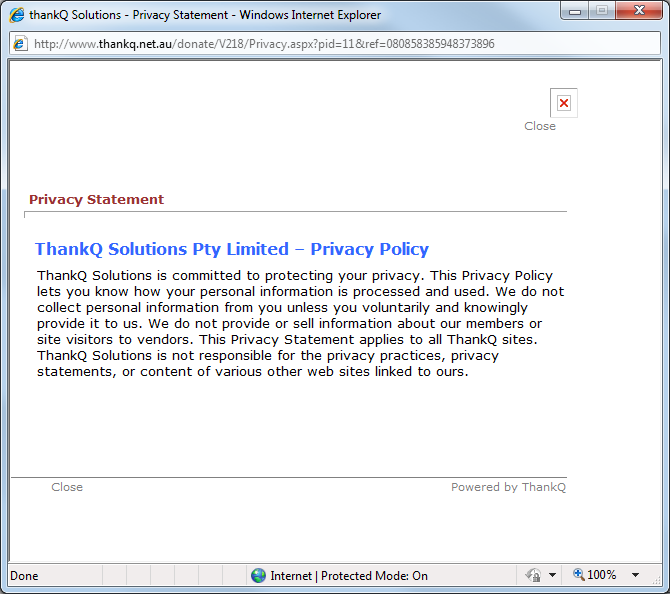Minimize the Internet Explorer window
This screenshot has width=670, height=594.
tap(573, 12)
